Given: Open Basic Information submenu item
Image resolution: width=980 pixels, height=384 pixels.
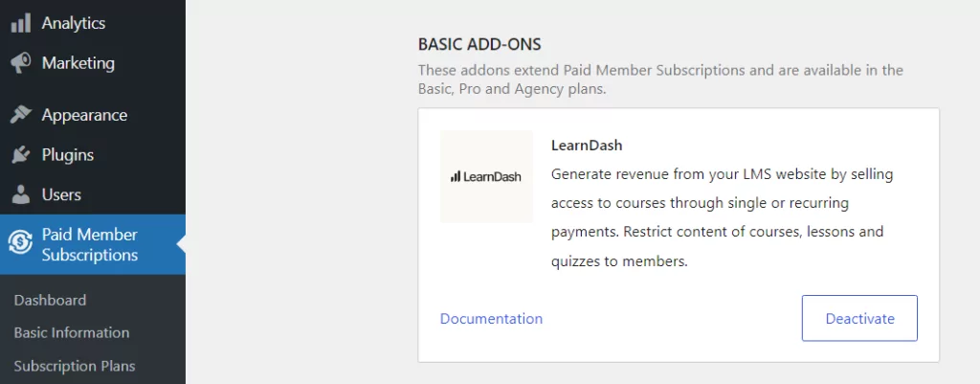Looking at the screenshot, I should coord(71,332).
